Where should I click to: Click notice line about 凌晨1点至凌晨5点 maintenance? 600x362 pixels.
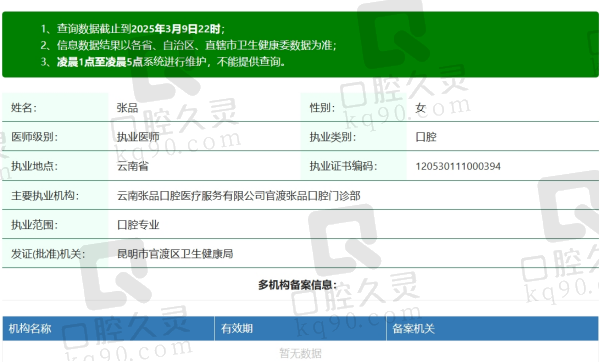163,62
